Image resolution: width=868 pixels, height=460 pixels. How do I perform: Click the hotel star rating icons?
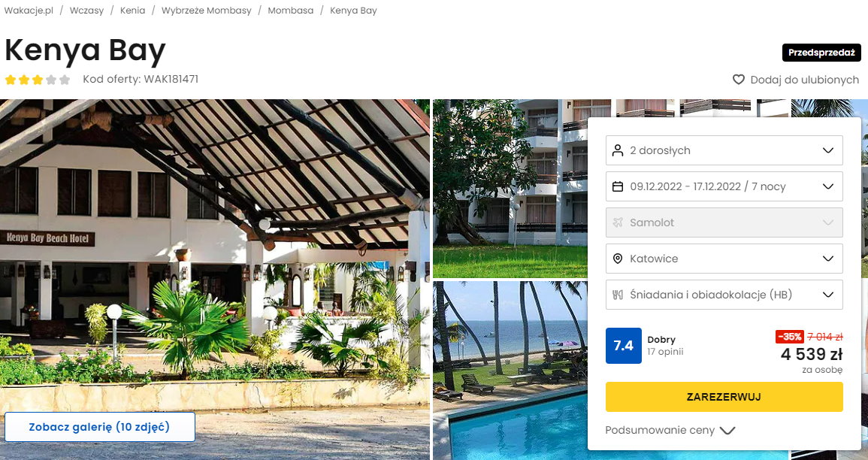pyautogui.click(x=38, y=80)
